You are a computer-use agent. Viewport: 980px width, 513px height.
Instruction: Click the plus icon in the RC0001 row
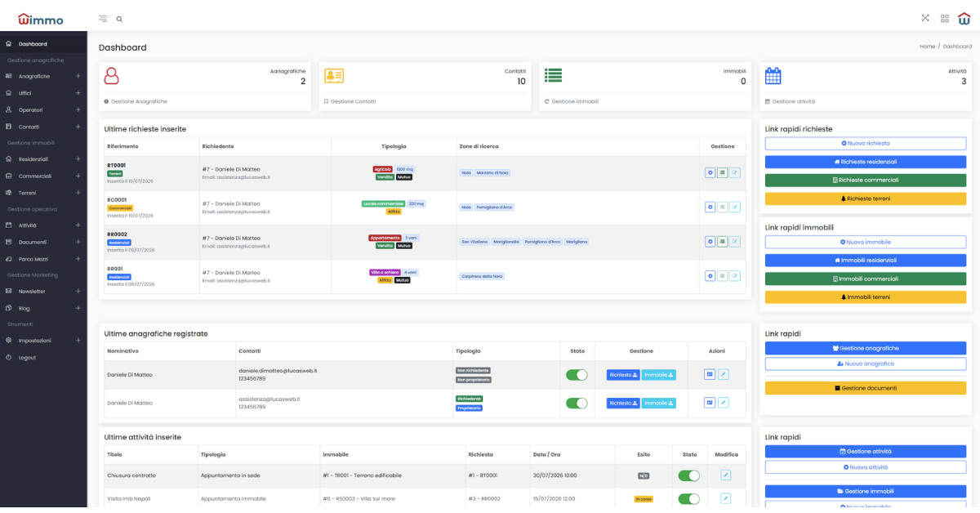[x=710, y=207]
